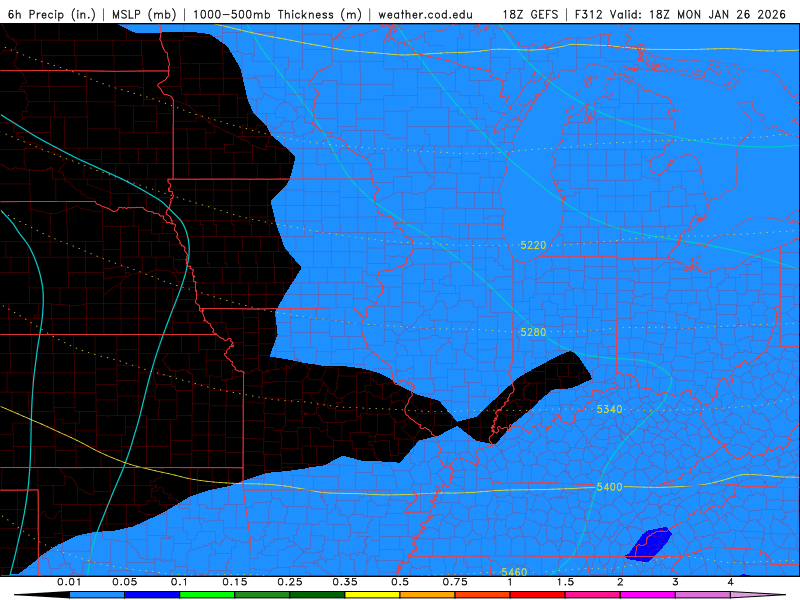Click the light blue 0.01–0.05 legend swatch
Viewport: 800px width, 600px height.
pos(97,595)
